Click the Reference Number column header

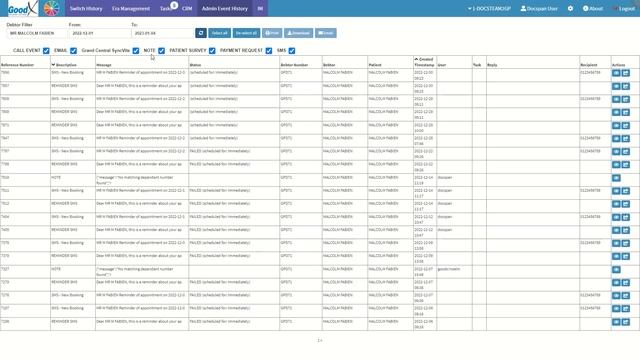pos(17,65)
